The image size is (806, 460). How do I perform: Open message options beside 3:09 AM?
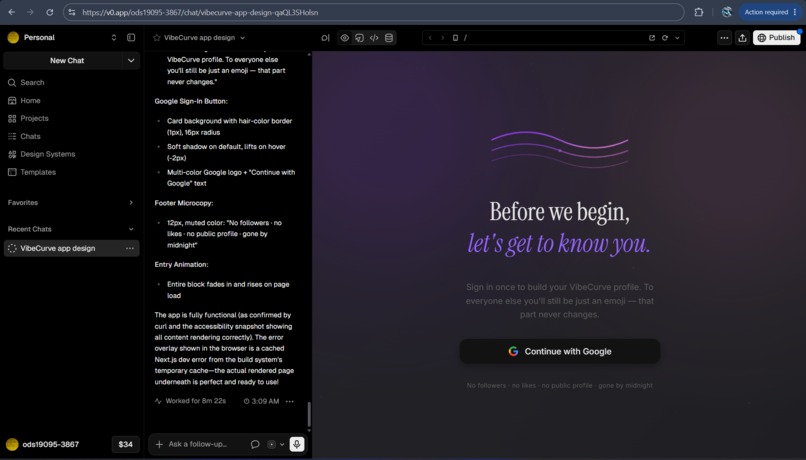pos(290,401)
